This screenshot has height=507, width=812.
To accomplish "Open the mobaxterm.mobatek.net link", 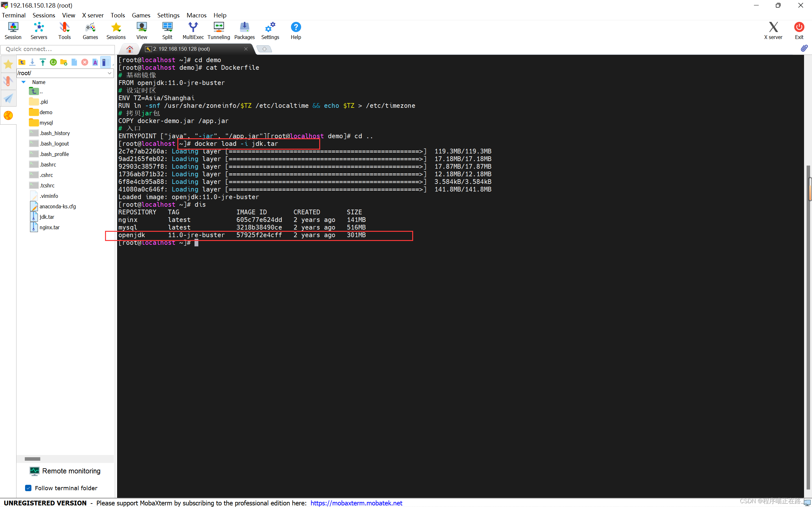I will (356, 503).
